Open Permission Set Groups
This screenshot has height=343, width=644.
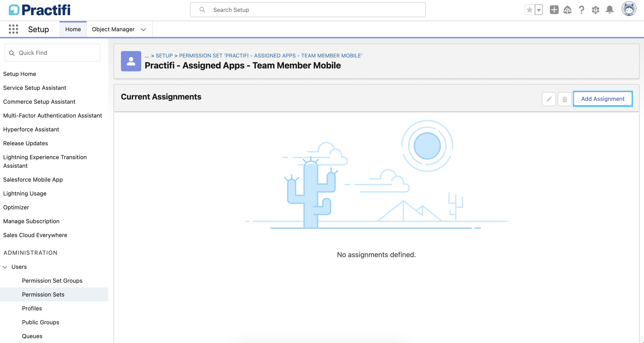coord(52,281)
